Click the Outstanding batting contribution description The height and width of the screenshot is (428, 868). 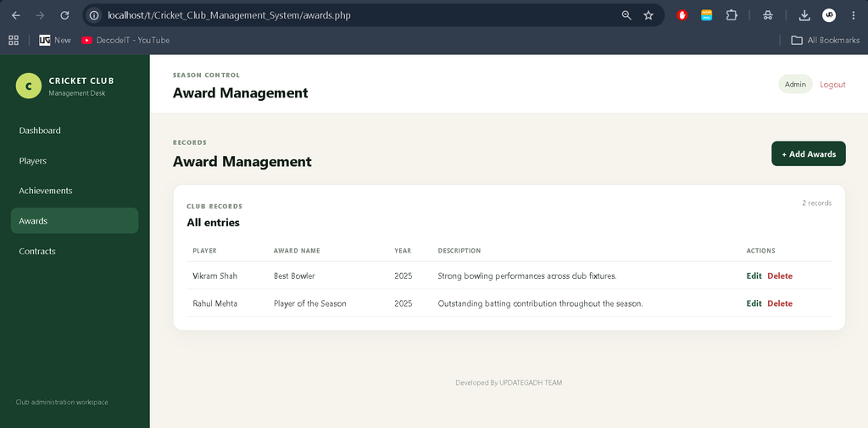tap(540, 303)
